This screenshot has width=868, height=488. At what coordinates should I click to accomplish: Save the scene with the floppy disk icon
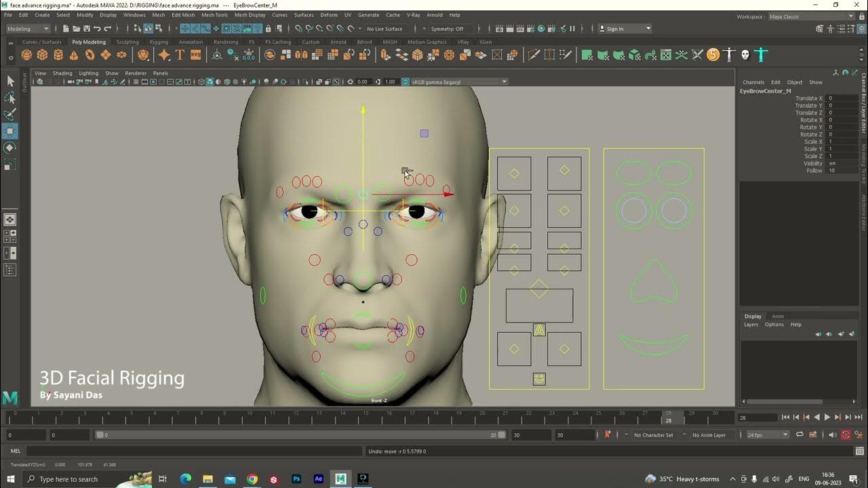pyautogui.click(x=86, y=28)
